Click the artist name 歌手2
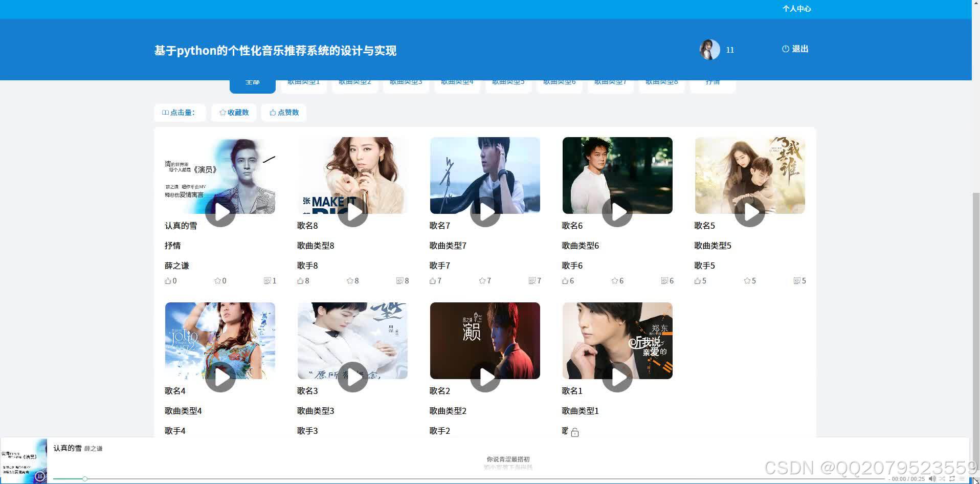The height and width of the screenshot is (484, 980). pyautogui.click(x=440, y=431)
